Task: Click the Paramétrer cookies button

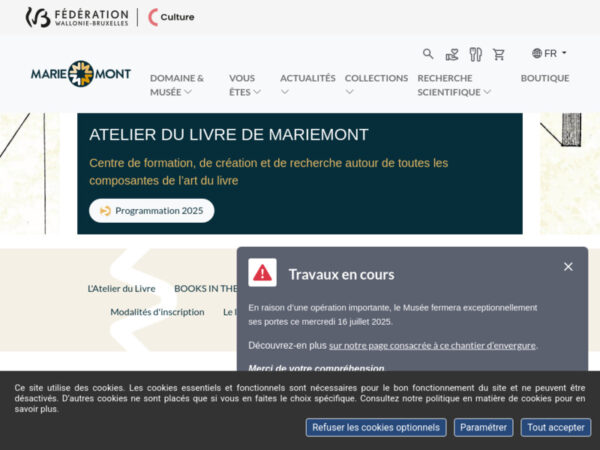Action: point(483,427)
